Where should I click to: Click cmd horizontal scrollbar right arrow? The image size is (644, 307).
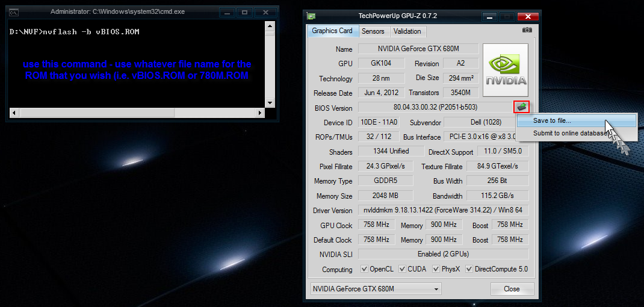pyautogui.click(x=259, y=112)
